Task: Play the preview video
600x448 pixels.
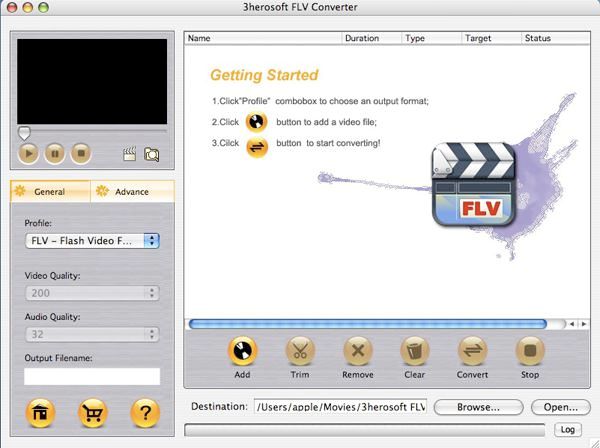Action: pyautogui.click(x=29, y=153)
